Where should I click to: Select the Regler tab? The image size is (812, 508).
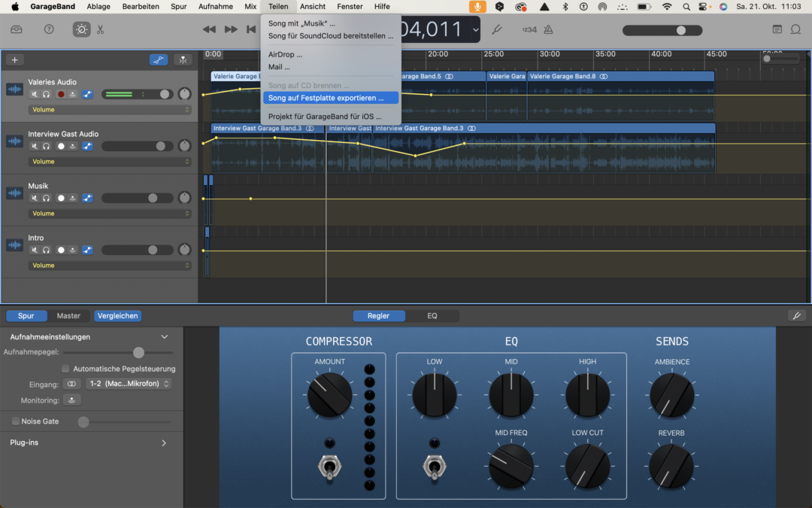tap(378, 315)
